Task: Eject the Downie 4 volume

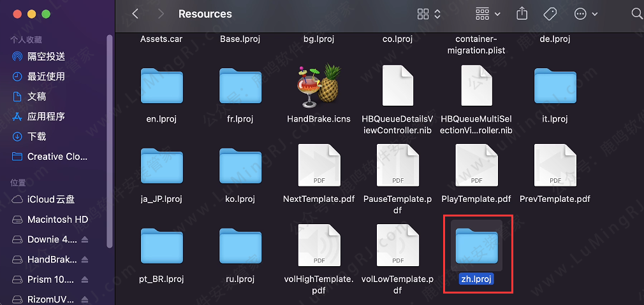Action: 85,239
